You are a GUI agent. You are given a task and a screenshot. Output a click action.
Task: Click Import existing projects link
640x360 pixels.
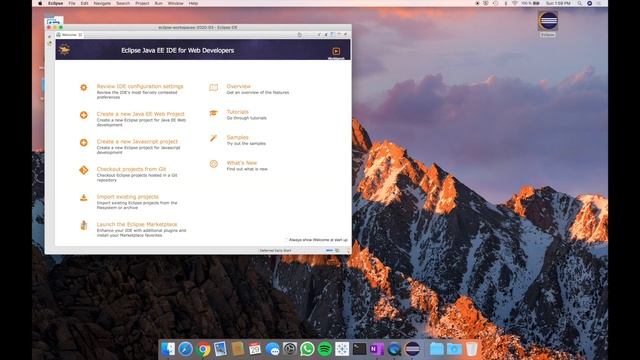pyautogui.click(x=127, y=197)
